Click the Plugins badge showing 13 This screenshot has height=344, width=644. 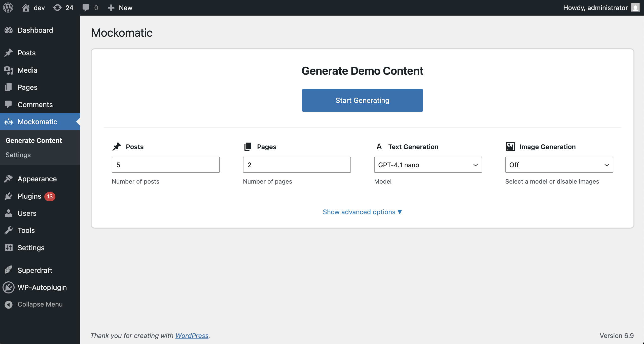[50, 196]
